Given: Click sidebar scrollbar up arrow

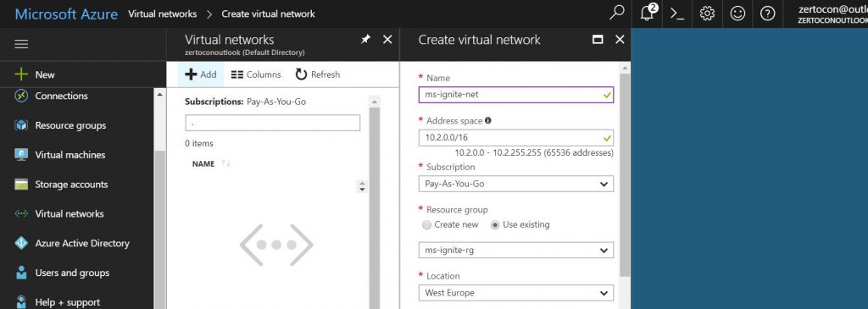Looking at the screenshot, I should coord(160,95).
